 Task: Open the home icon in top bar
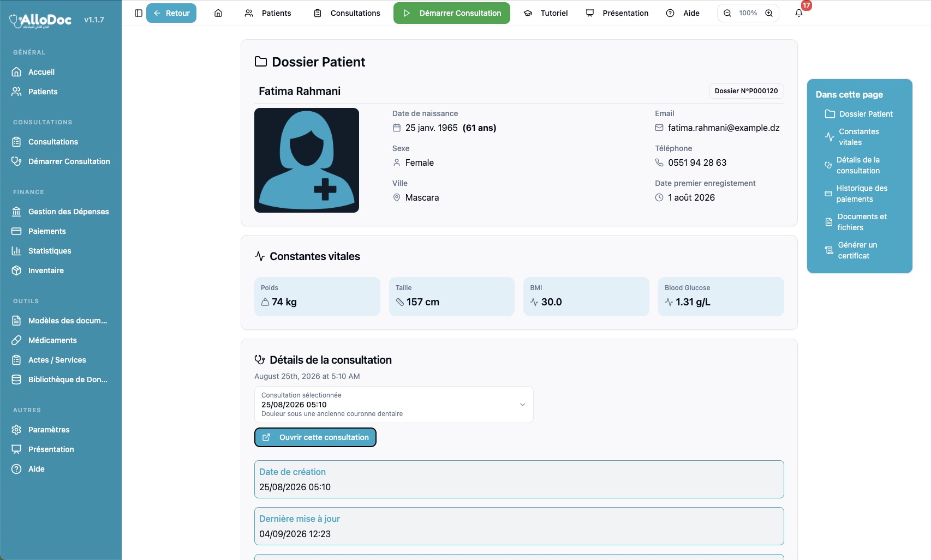tap(218, 13)
